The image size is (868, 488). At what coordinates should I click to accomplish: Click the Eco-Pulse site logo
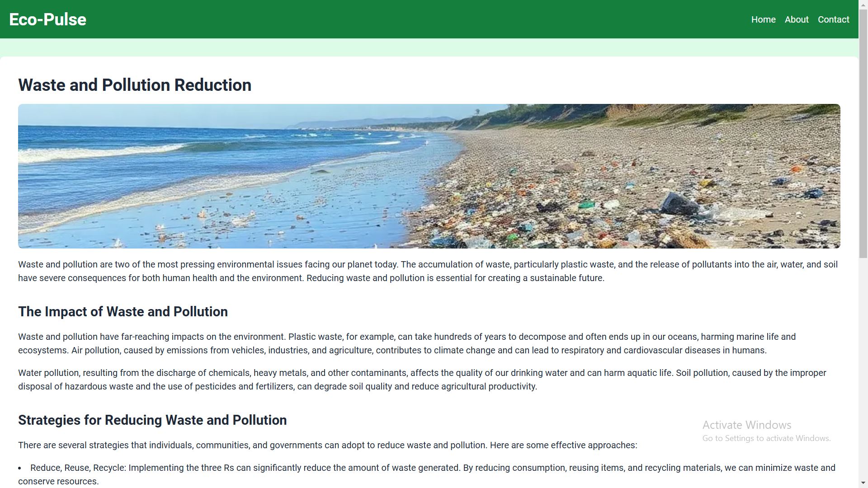47,19
